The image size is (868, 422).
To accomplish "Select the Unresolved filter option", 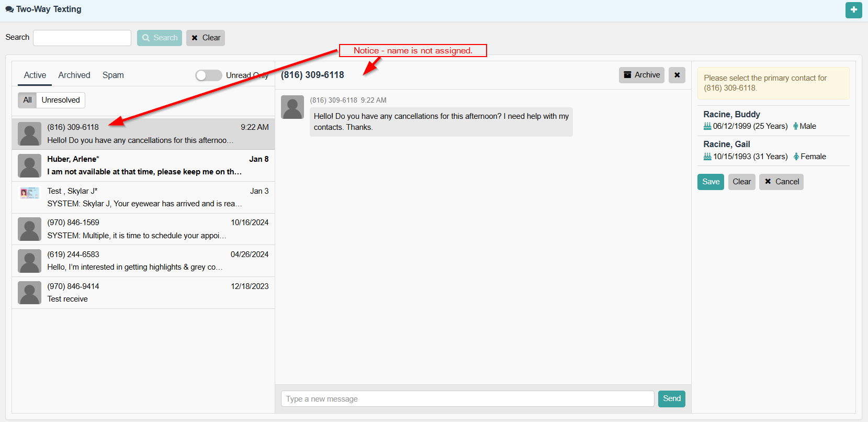I will tap(61, 100).
